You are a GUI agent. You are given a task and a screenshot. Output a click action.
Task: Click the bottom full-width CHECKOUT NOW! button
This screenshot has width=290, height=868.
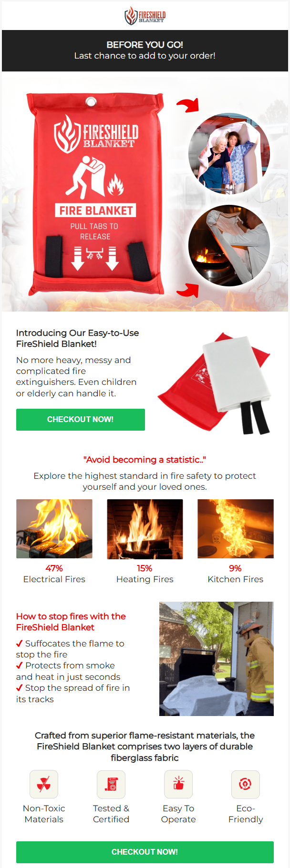[145, 852]
